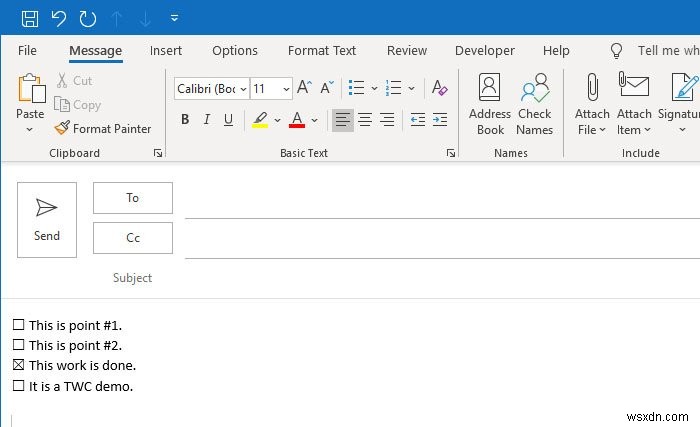Align text left
This screenshot has height=427, width=700.
pos(343,120)
